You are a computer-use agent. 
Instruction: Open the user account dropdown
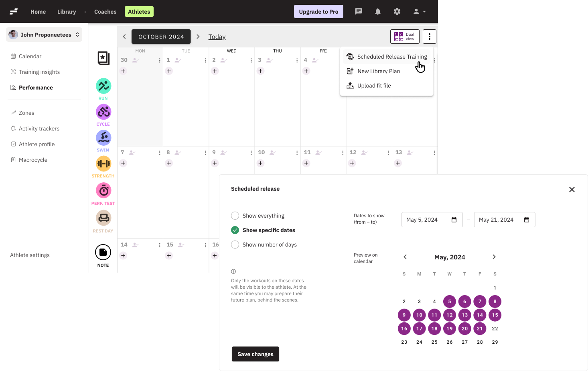[x=420, y=12]
